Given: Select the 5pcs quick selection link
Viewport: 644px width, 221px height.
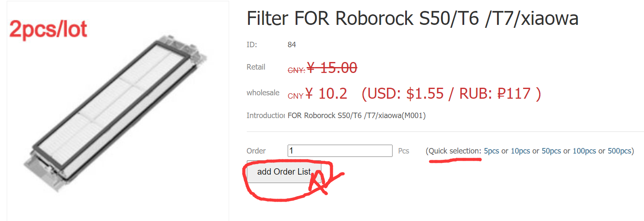Looking at the screenshot, I should (x=492, y=151).
